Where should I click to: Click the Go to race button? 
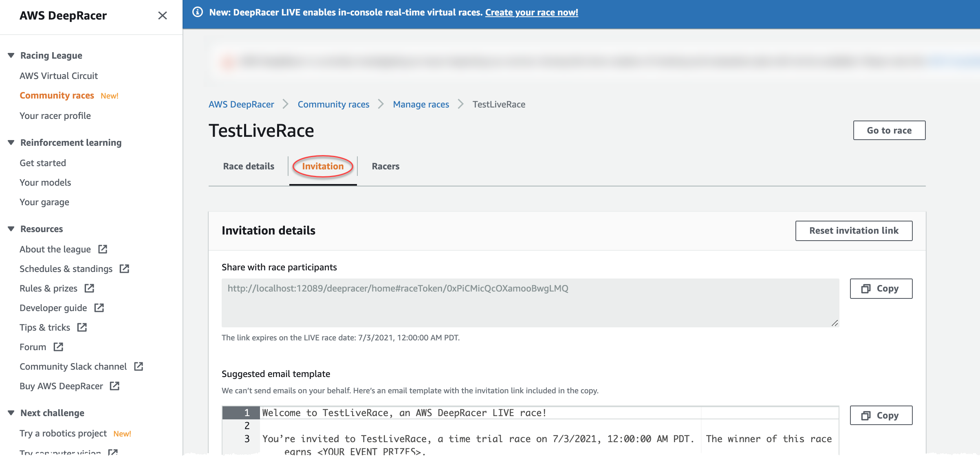[x=889, y=130]
